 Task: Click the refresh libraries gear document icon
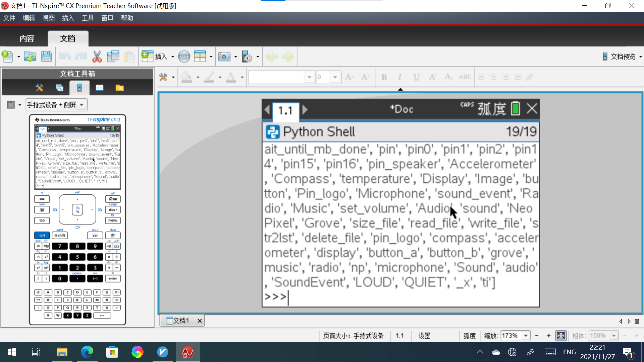point(247,56)
